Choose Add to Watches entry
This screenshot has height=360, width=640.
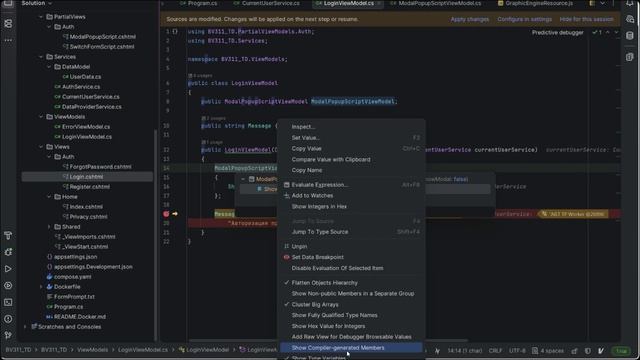coord(351,196)
